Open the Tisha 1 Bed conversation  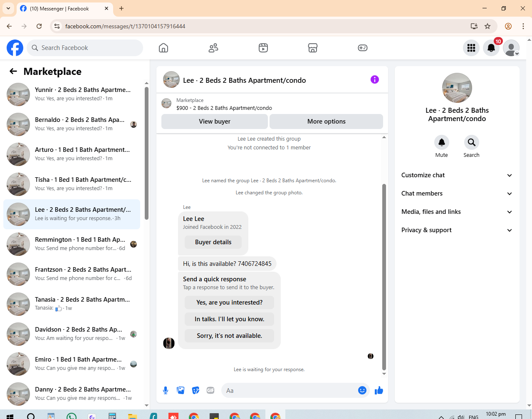pyautogui.click(x=72, y=184)
